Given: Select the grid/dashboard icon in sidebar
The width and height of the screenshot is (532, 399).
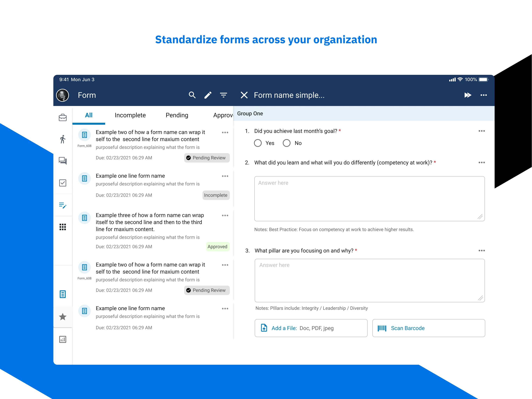Looking at the screenshot, I should click(63, 227).
